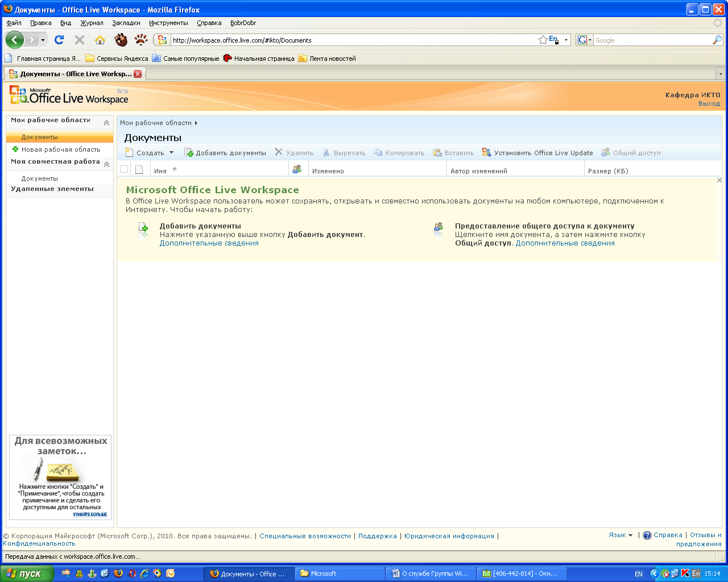The height and width of the screenshot is (582, 728).
Task: Click the Юридическая информация footer link
Action: 449,536
